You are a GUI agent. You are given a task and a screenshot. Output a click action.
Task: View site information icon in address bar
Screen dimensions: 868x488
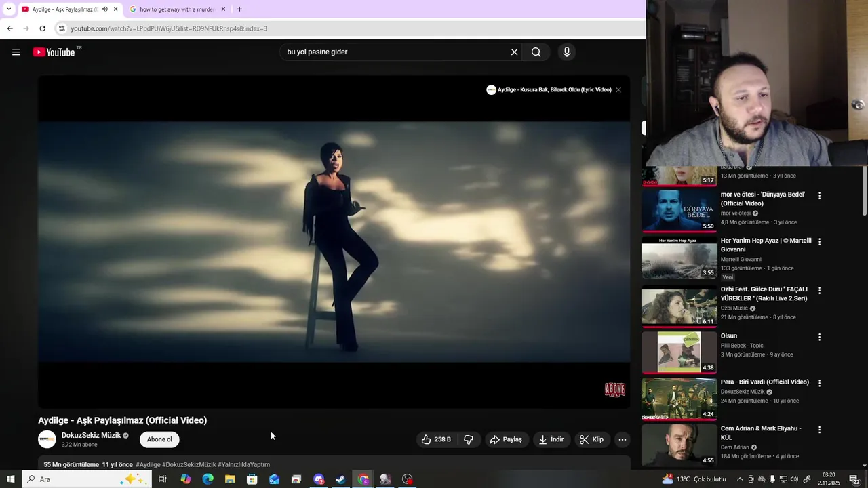click(62, 28)
